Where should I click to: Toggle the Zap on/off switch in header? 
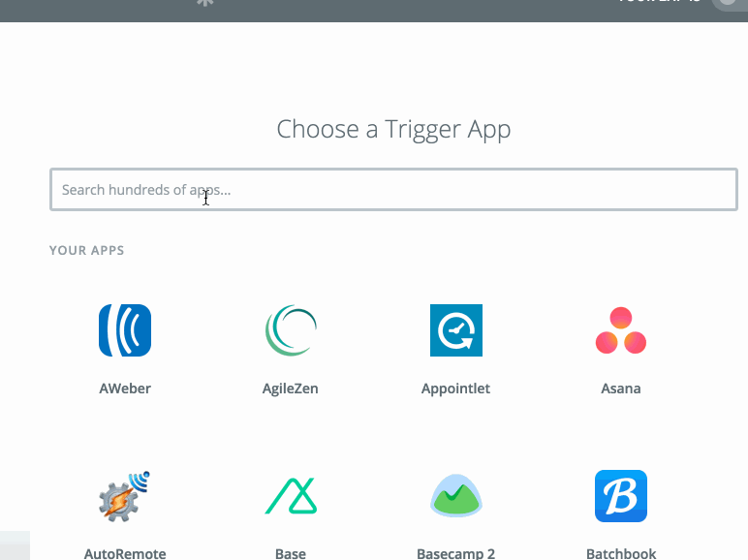(x=730, y=4)
